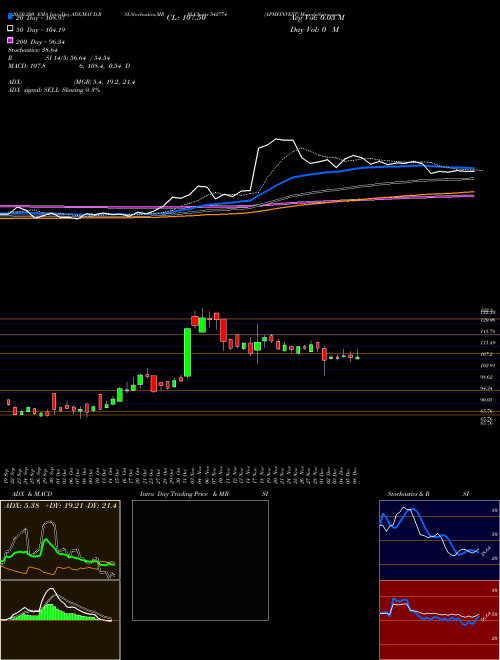Open the ADX indicator line chart panel
The height and width of the screenshot is (660, 500).
click(x=60, y=540)
